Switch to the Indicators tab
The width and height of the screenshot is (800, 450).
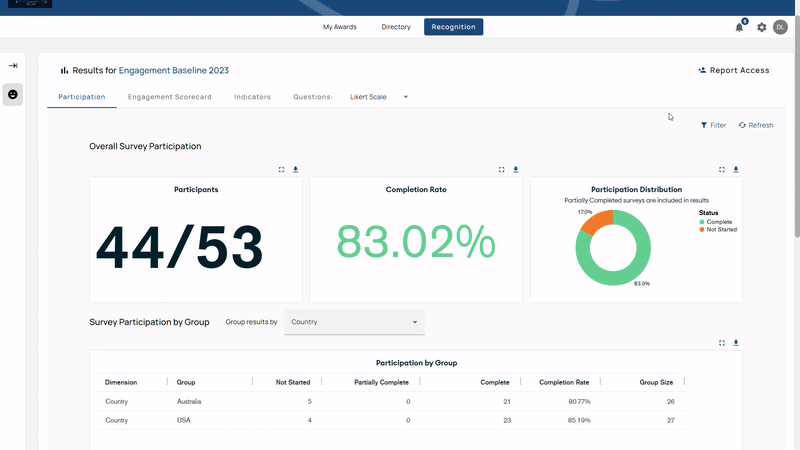tap(253, 97)
